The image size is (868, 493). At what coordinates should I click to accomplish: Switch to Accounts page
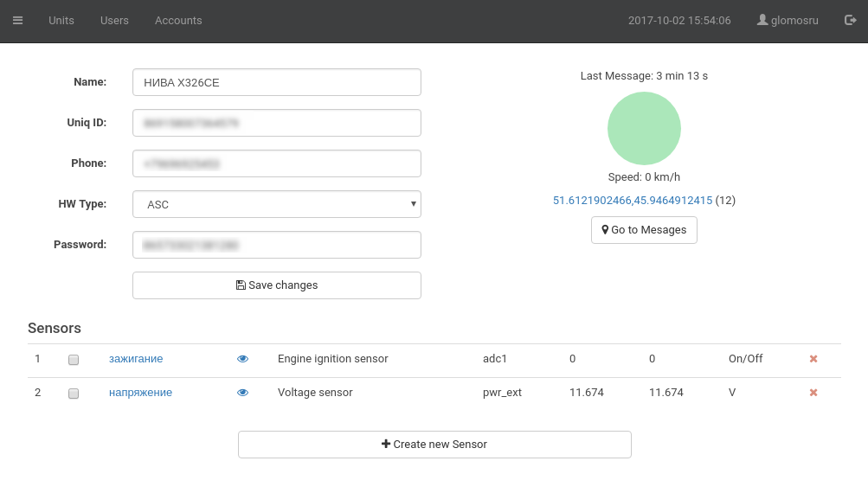(178, 21)
